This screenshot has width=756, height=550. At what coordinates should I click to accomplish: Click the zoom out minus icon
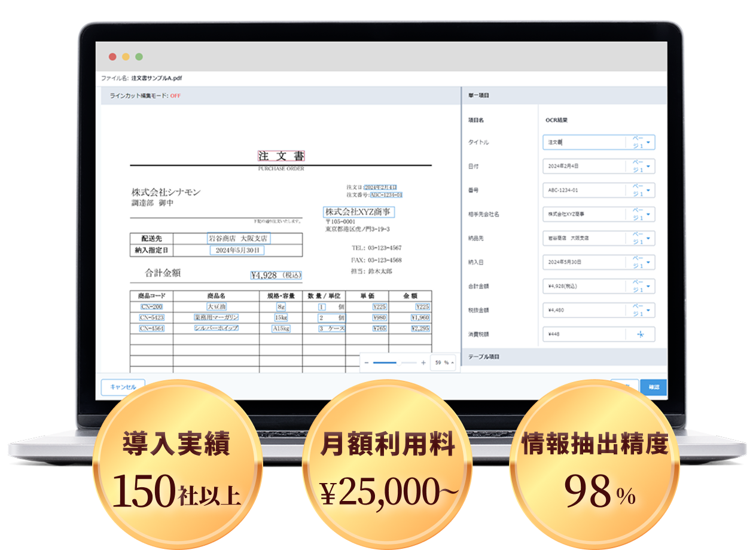367,363
